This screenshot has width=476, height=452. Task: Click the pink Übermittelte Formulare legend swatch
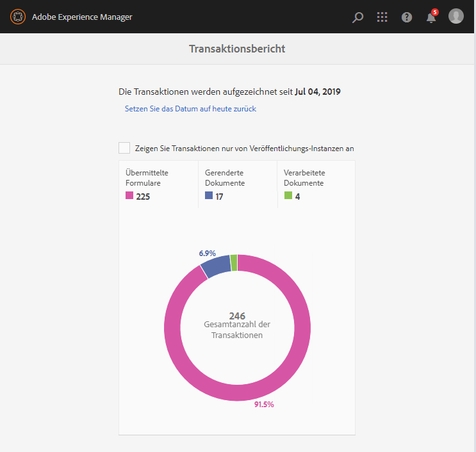point(129,195)
